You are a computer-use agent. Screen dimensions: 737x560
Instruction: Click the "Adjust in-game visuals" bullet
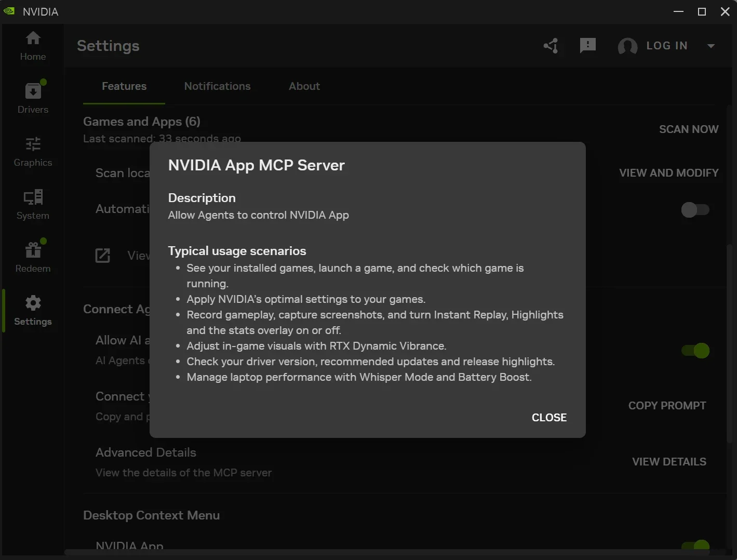tap(316, 346)
